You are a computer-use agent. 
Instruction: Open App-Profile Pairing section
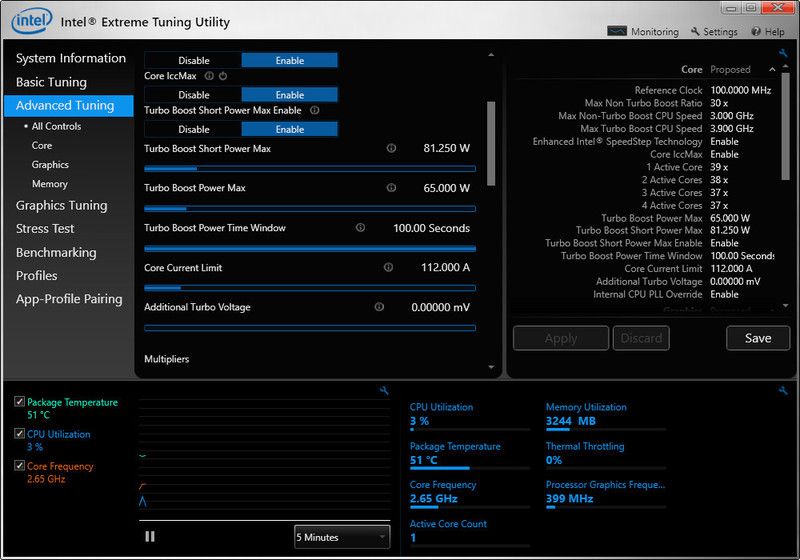[x=69, y=299]
